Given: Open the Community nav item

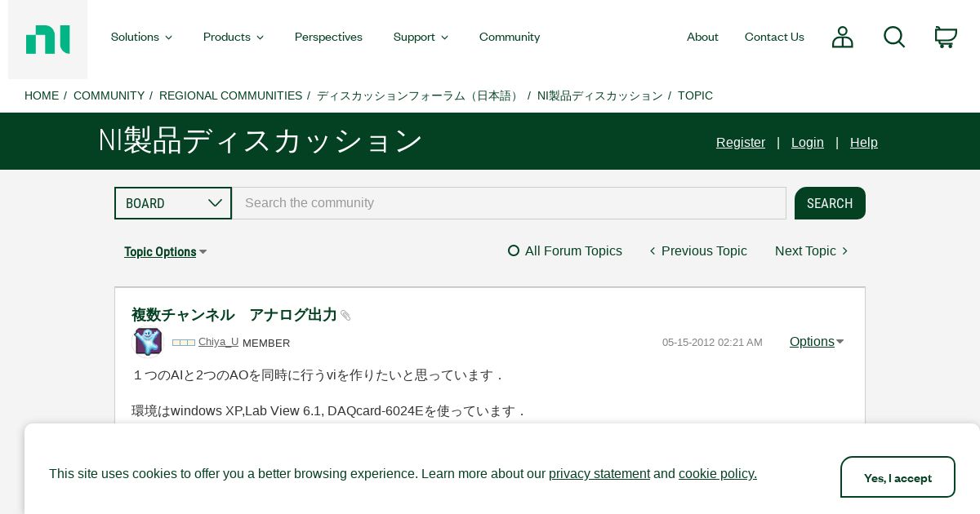Looking at the screenshot, I should tap(510, 37).
